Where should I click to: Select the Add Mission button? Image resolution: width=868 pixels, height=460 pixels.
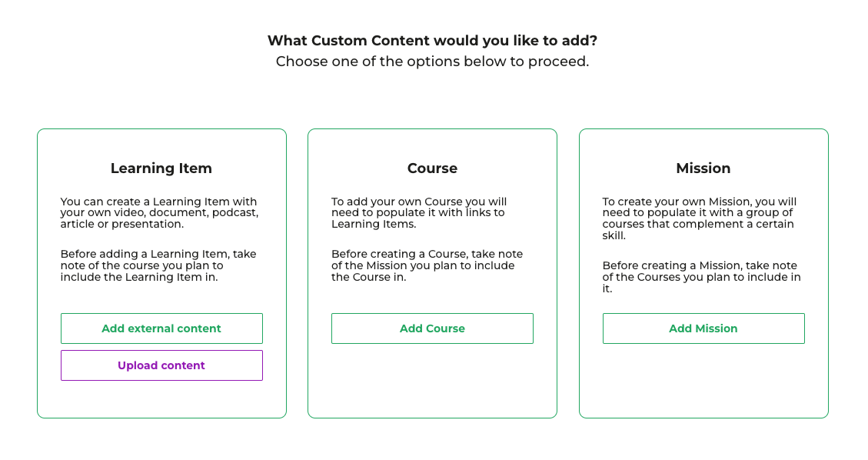click(x=703, y=328)
